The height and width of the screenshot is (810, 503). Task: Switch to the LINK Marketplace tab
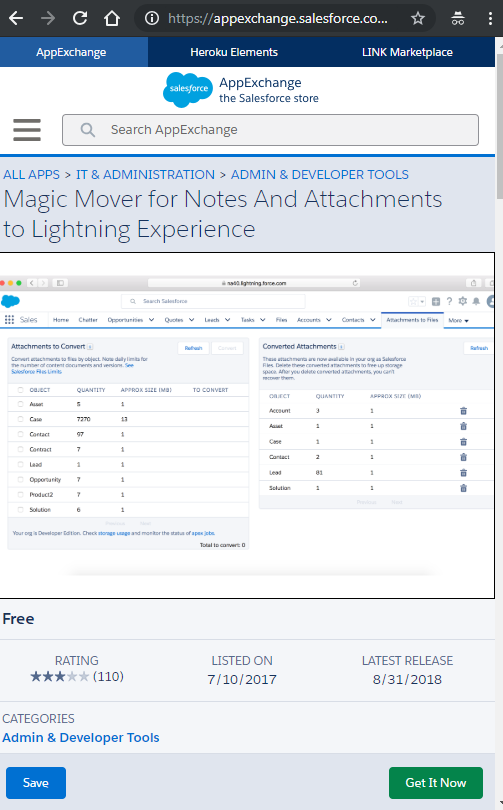(407, 52)
